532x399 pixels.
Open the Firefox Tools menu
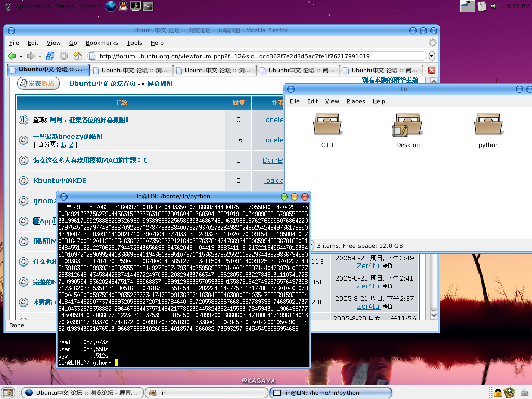(135, 43)
